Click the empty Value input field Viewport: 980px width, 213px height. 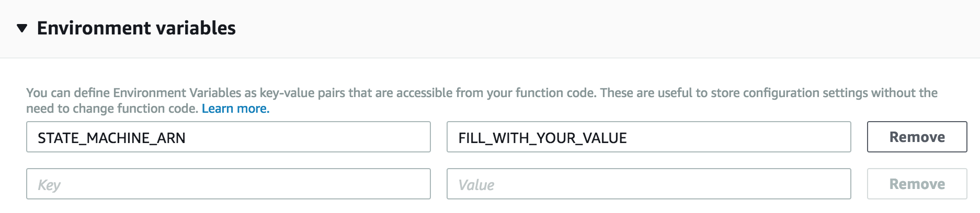pos(648,184)
